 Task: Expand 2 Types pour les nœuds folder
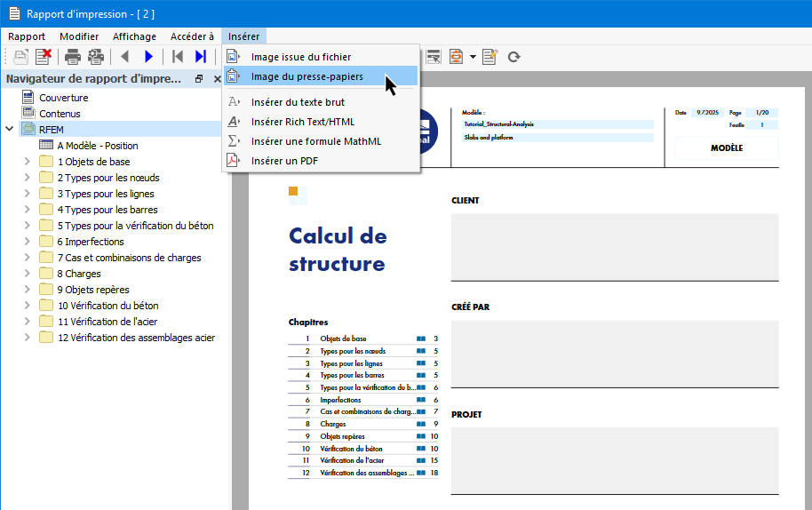[x=27, y=178]
